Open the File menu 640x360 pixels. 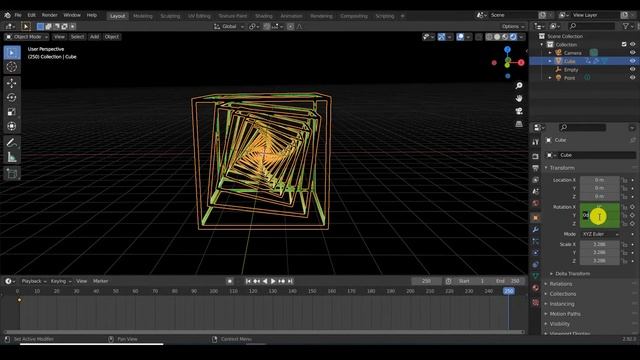click(x=18, y=15)
